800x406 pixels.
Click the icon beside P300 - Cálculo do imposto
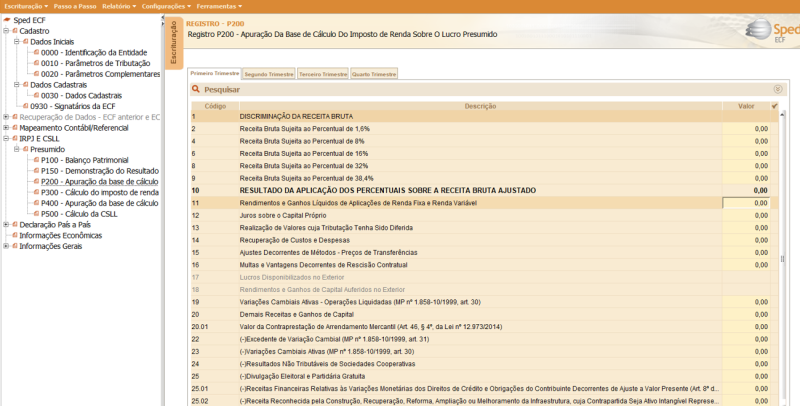pos(36,192)
